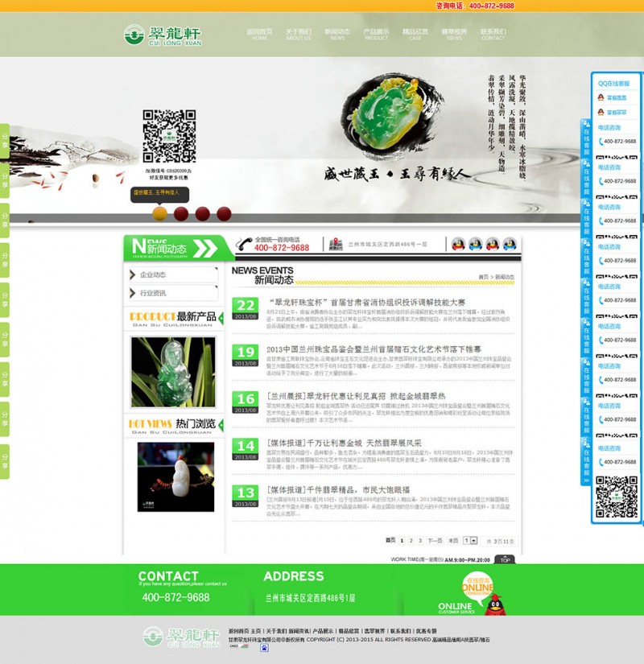The height and width of the screenshot is (664, 644).
Task: Open the 产品展示 PRODUCT nav menu
Action: tap(376, 34)
